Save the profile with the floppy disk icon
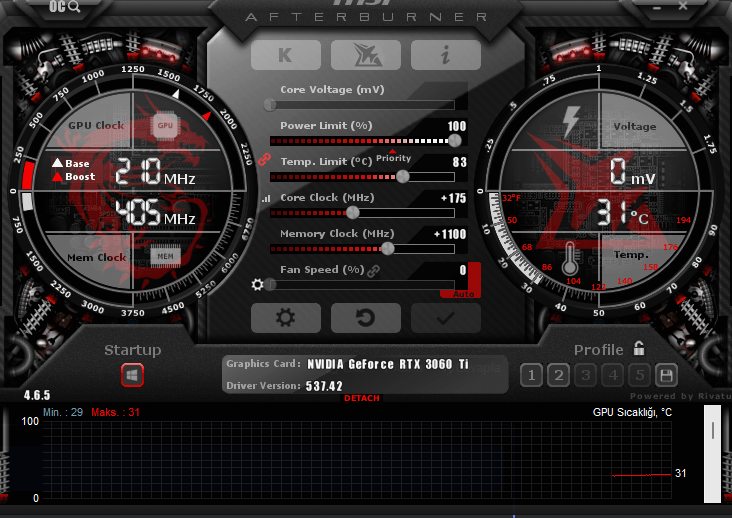The image size is (732, 518). click(666, 375)
